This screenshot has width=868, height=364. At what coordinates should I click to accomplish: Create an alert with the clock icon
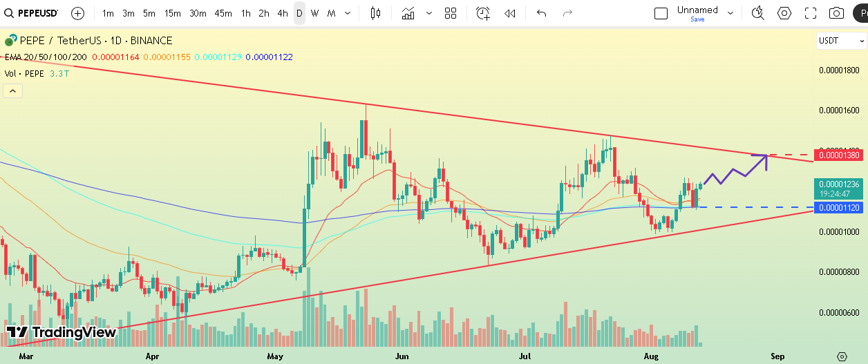482,13
